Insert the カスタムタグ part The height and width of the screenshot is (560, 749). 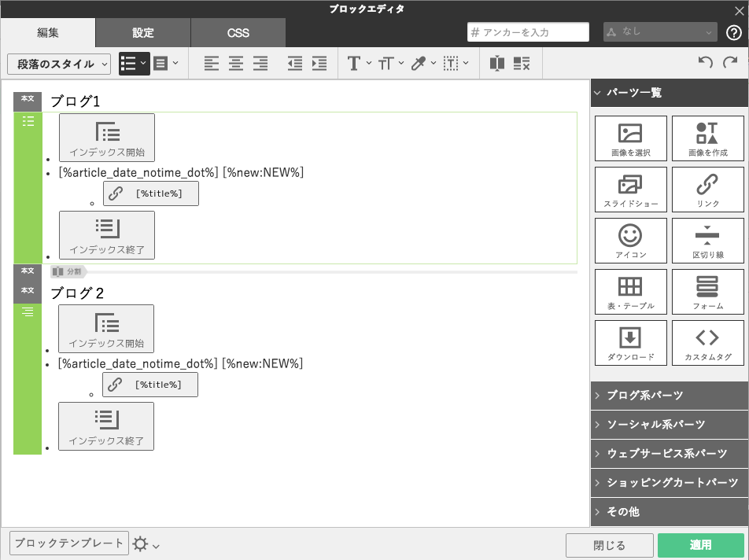[708, 343]
